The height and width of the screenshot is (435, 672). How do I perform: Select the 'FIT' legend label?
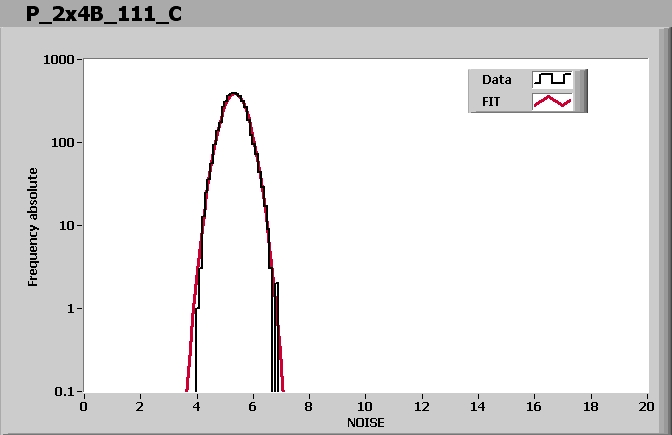491,101
